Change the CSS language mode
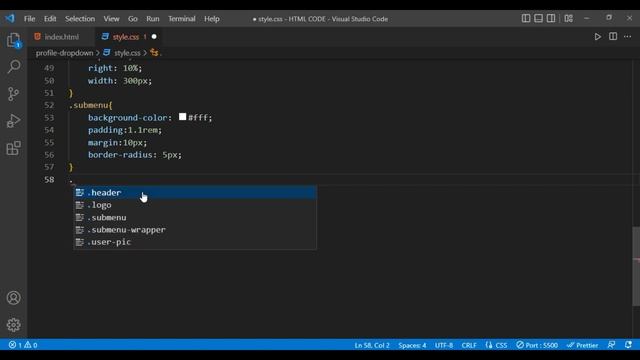Image resolution: width=640 pixels, height=360 pixels. click(497, 345)
